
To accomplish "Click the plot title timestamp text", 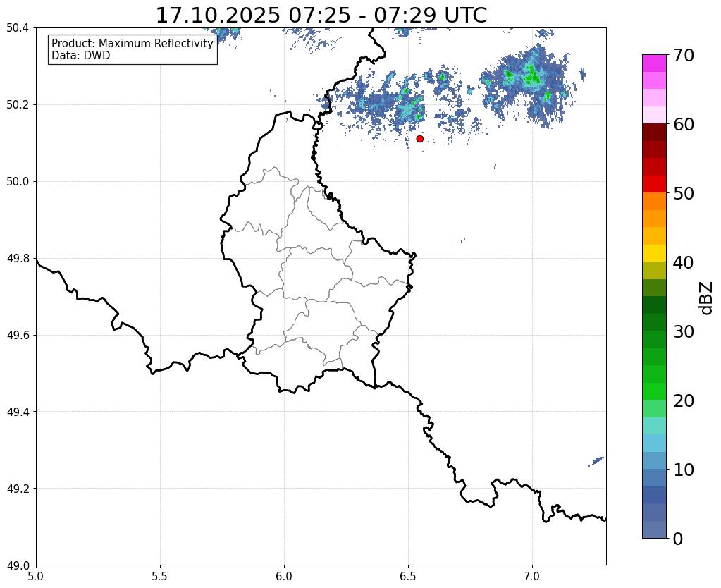I will click(321, 16).
